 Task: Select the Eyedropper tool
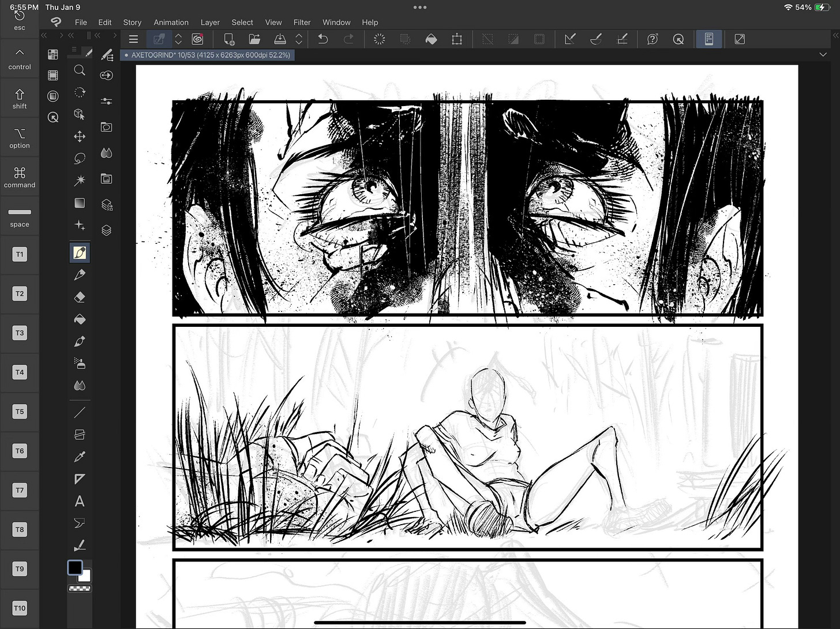click(80, 457)
